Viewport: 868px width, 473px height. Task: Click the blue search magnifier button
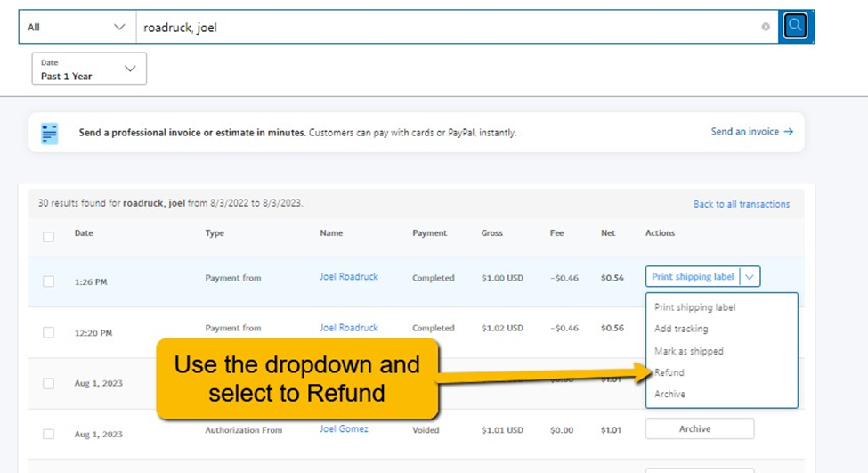pyautogui.click(x=796, y=26)
